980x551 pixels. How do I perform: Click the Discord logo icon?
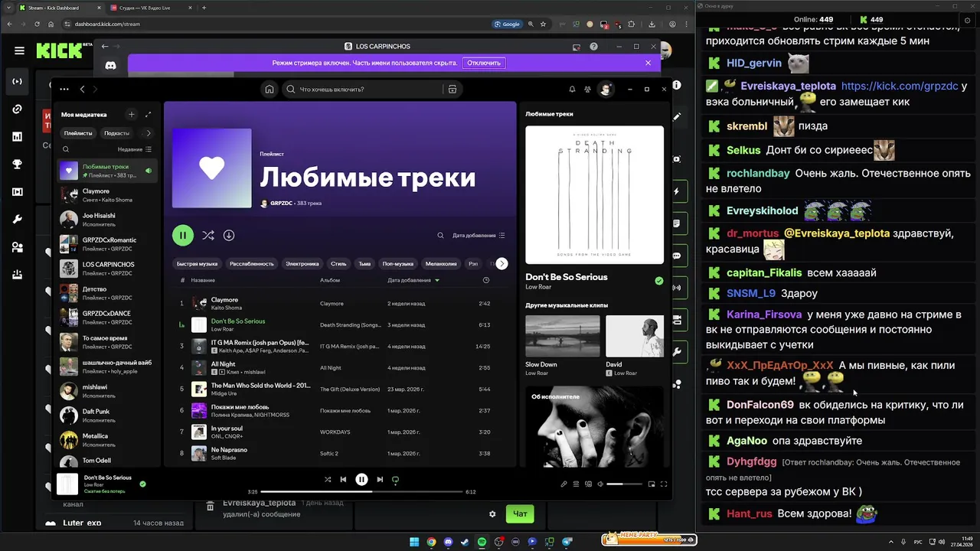[x=110, y=66]
